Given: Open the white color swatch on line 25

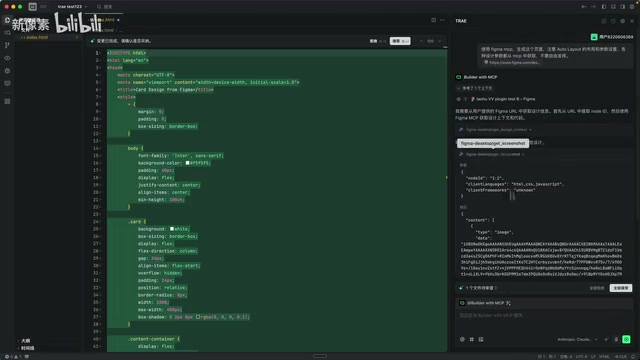Looking at the screenshot, I should click(172, 229).
